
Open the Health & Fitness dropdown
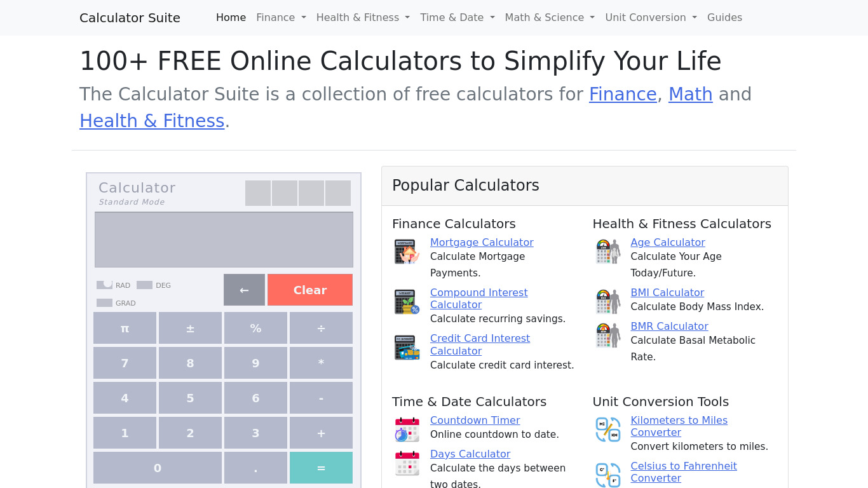363,18
